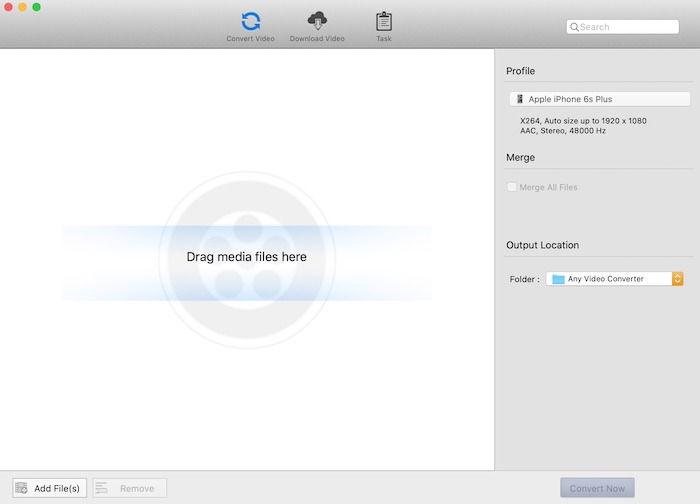Click the AAC, Stereo, 48000 Hz text
Viewport: 700px width, 504px height.
562,131
